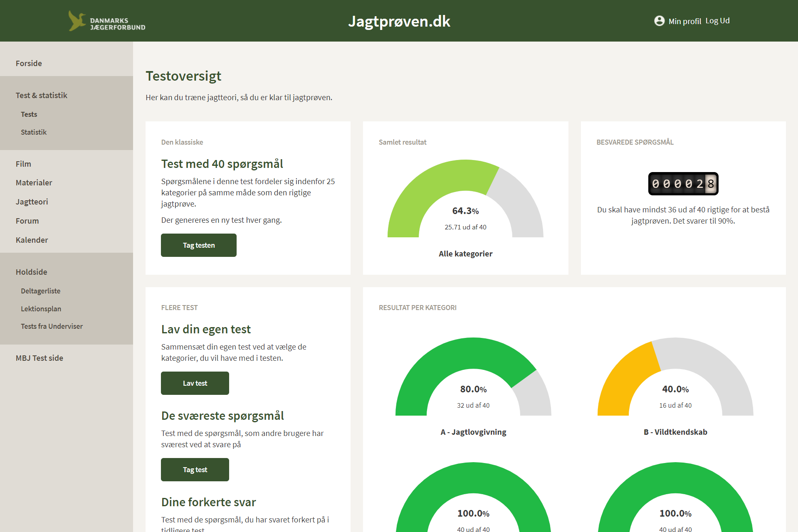This screenshot has height=532, width=798.
Task: Click '32 ud af 40' text
Action: 473,405
